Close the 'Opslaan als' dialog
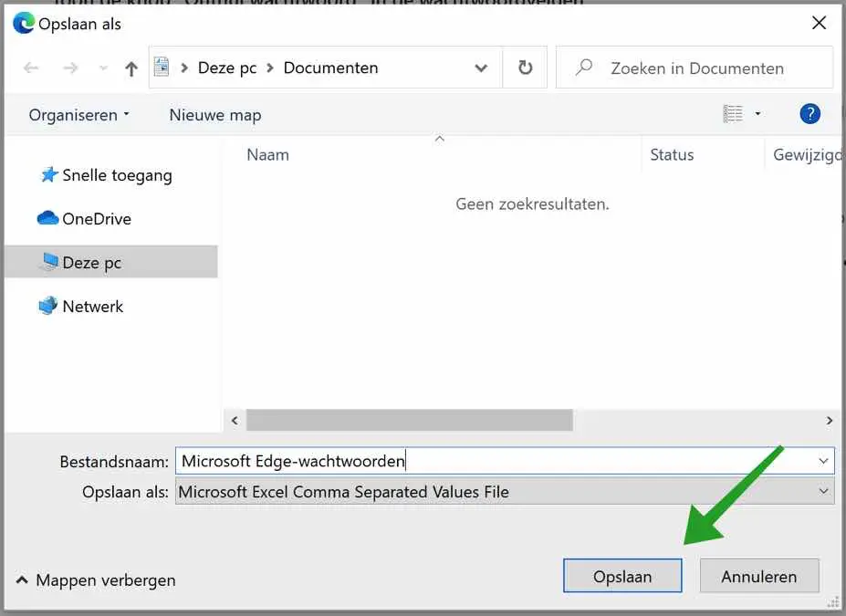 [819, 23]
